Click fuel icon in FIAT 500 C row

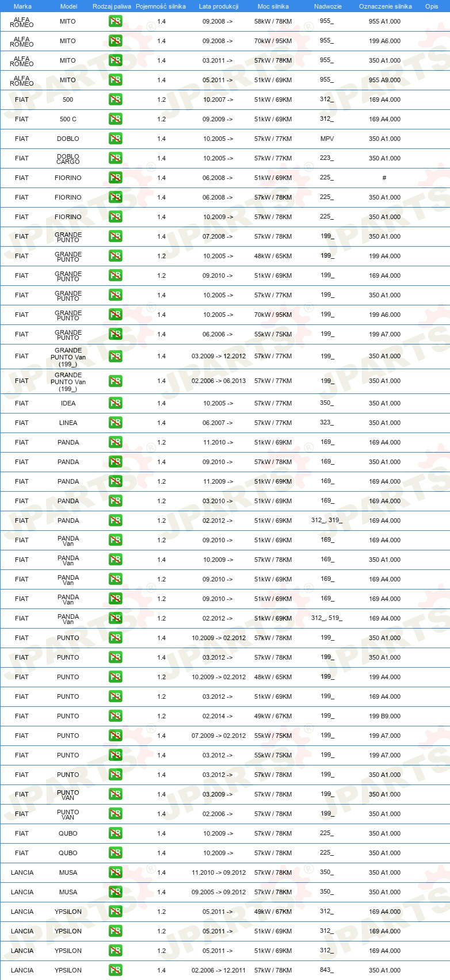115,119
